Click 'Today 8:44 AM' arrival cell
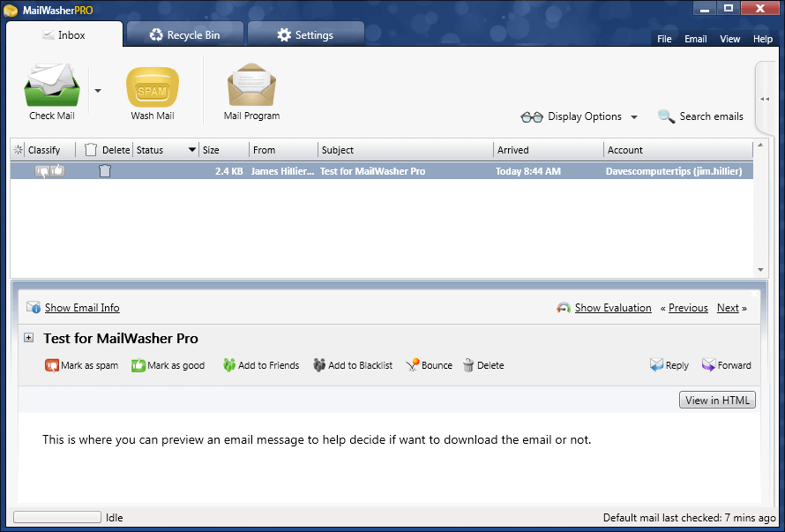Viewport: 785px width, 532px height. [527, 171]
